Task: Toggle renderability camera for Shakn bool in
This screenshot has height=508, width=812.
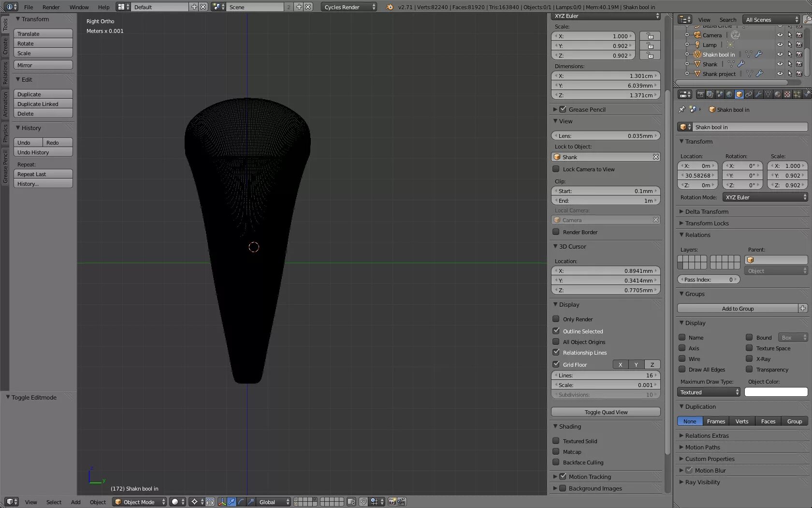Action: (799, 54)
